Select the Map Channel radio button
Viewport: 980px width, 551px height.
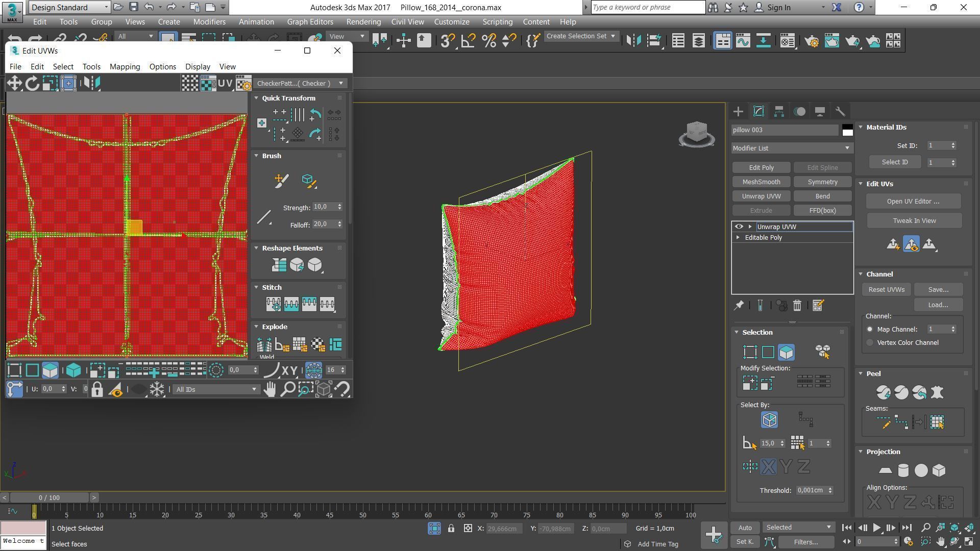pyautogui.click(x=870, y=330)
